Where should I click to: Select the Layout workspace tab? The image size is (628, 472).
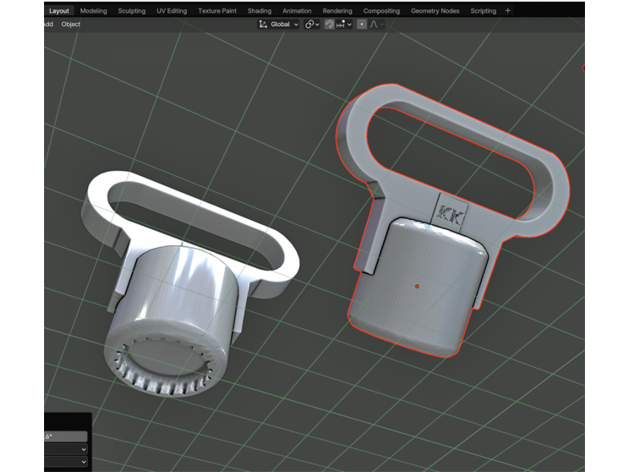(59, 10)
